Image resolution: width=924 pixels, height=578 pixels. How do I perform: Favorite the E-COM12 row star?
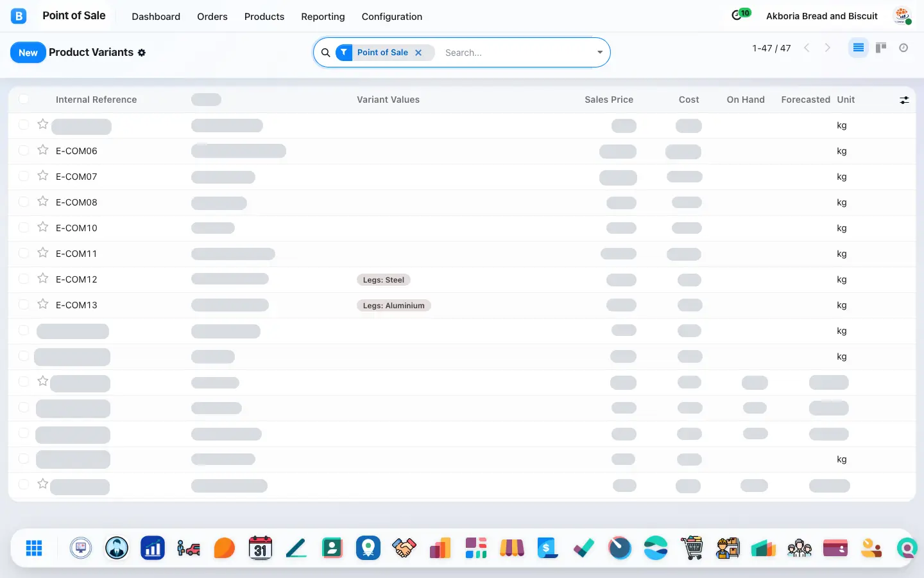tap(43, 278)
